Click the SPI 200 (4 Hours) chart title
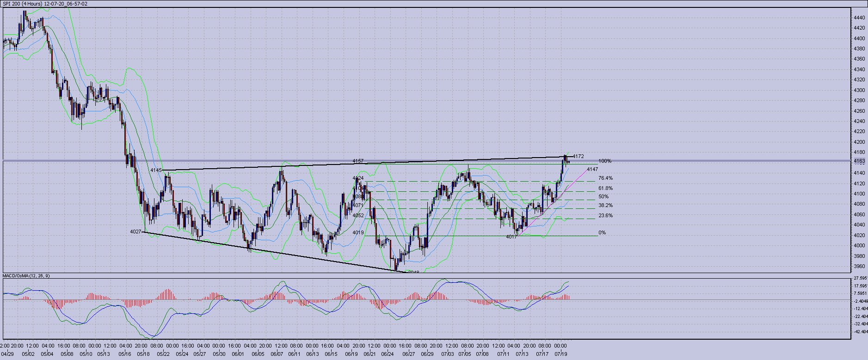Image resolution: width=868 pixels, height=360 pixels. click(x=45, y=4)
